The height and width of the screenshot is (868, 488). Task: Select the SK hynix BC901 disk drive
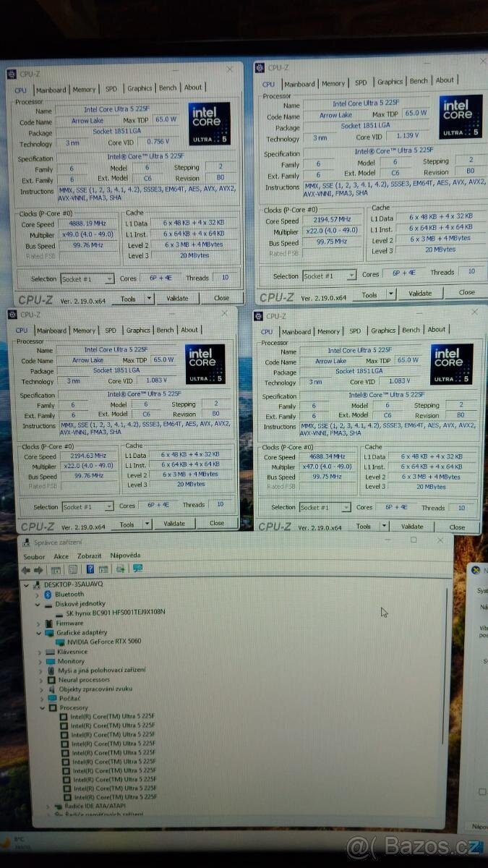(x=115, y=612)
